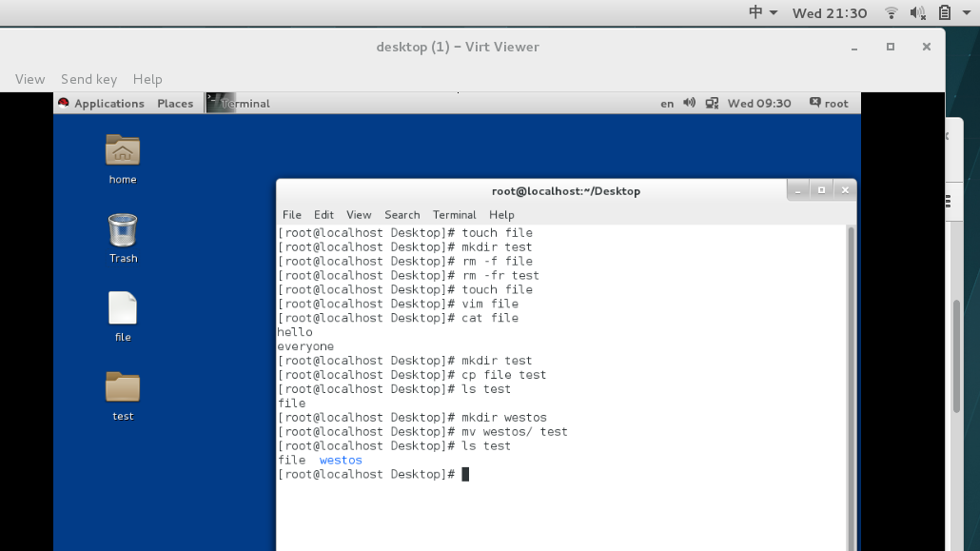Click the 'vim file' command line
Image resolution: width=980 pixels, height=551 pixels.
(x=398, y=304)
